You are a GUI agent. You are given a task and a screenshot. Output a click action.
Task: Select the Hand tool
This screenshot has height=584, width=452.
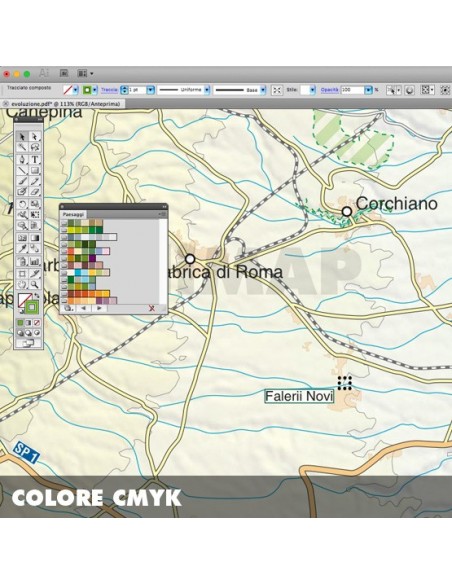[22, 285]
